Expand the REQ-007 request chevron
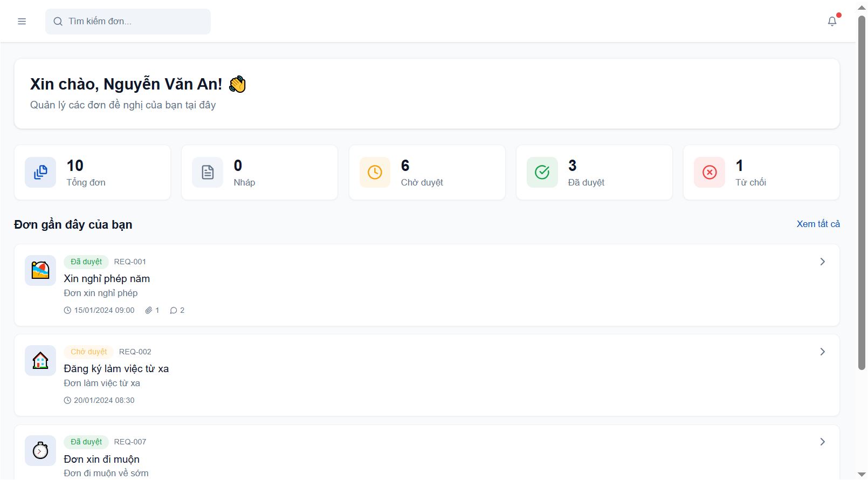This screenshot has width=868, height=480. coord(823,442)
